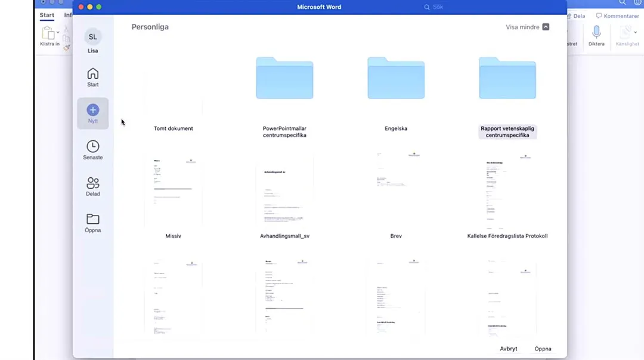Open the PowerPointmallar centrumspecifika folder
This screenshot has height=360, width=644.
pos(284,78)
